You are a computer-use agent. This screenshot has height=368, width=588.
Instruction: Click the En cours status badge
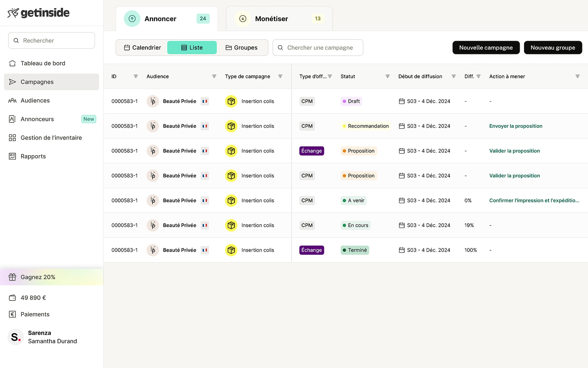pyautogui.click(x=356, y=225)
